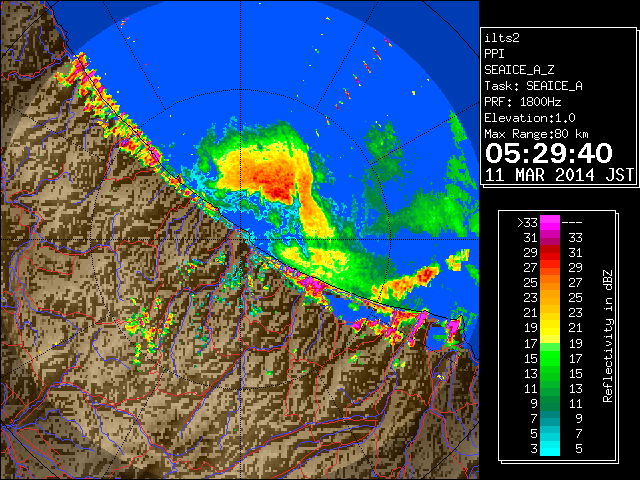This screenshot has height=480, width=640.
Task: Select the 'Elevation:1.0' line
Action: pos(530,118)
